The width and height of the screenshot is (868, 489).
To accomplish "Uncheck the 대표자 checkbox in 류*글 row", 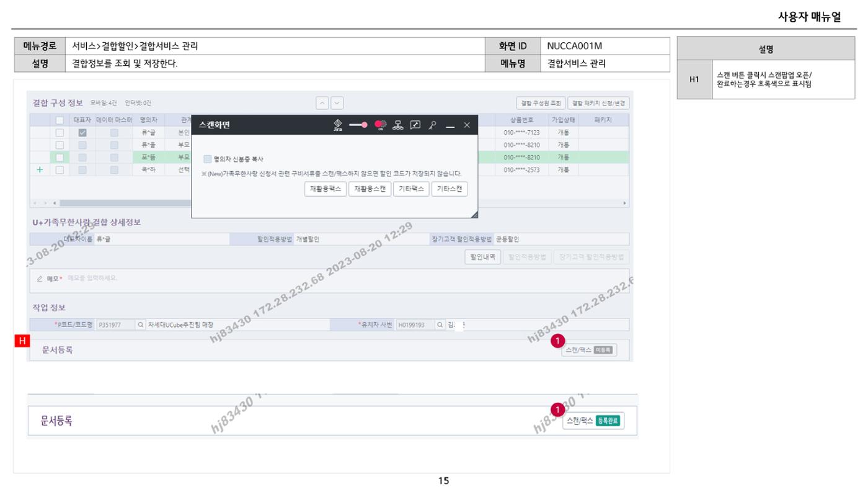I will tap(82, 132).
